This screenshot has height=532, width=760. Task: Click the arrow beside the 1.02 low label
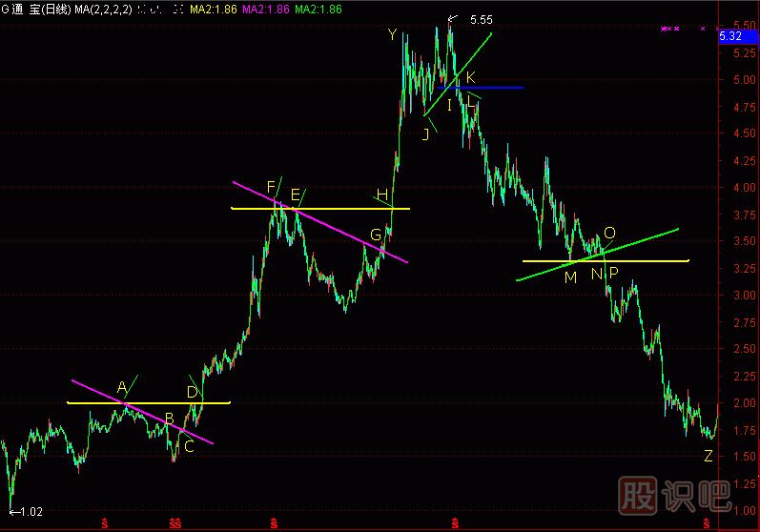point(10,512)
